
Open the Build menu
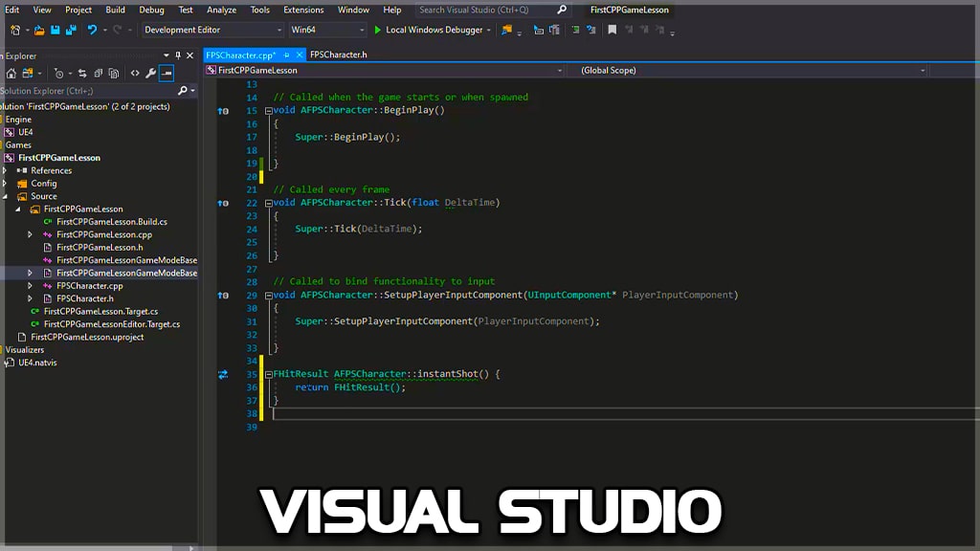(115, 10)
